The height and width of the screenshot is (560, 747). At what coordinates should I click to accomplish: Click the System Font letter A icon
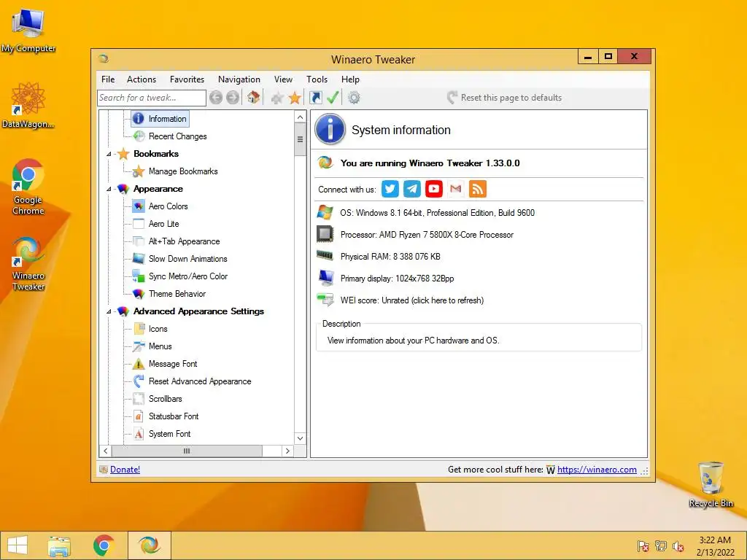point(139,434)
